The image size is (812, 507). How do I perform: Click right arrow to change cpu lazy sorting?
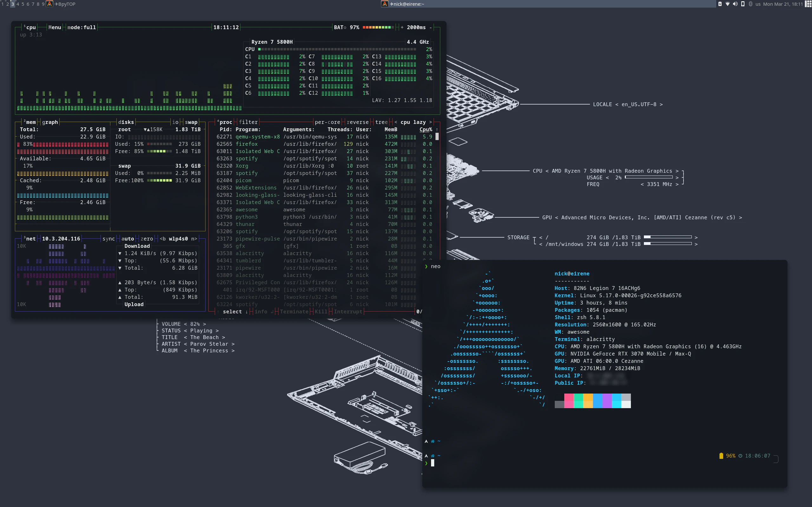click(430, 122)
